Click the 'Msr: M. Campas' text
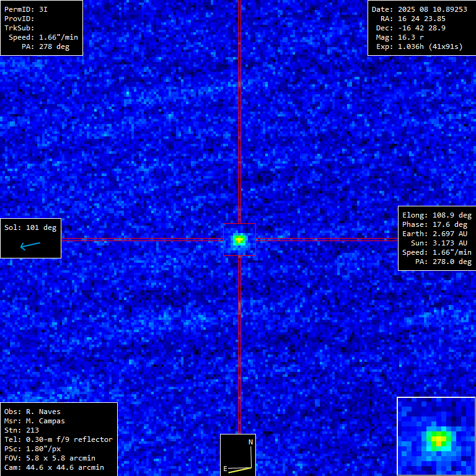 (35, 421)
